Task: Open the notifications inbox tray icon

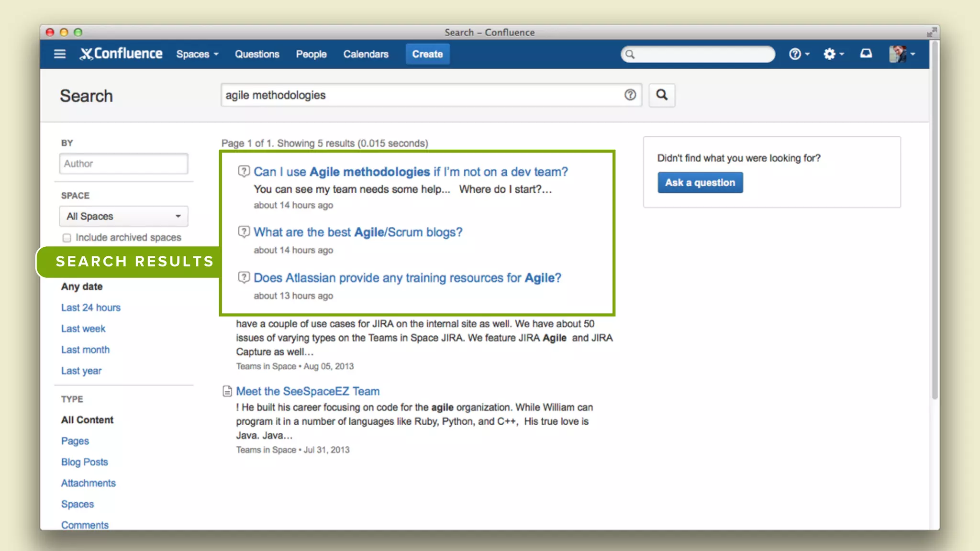Action: coord(866,54)
